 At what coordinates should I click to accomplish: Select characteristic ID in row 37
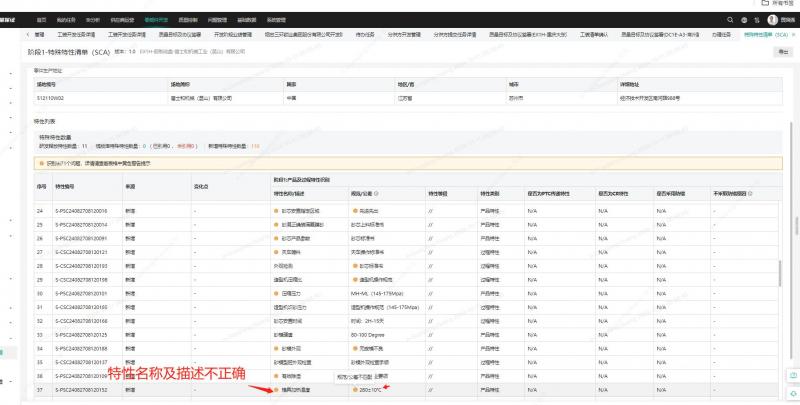click(81, 390)
